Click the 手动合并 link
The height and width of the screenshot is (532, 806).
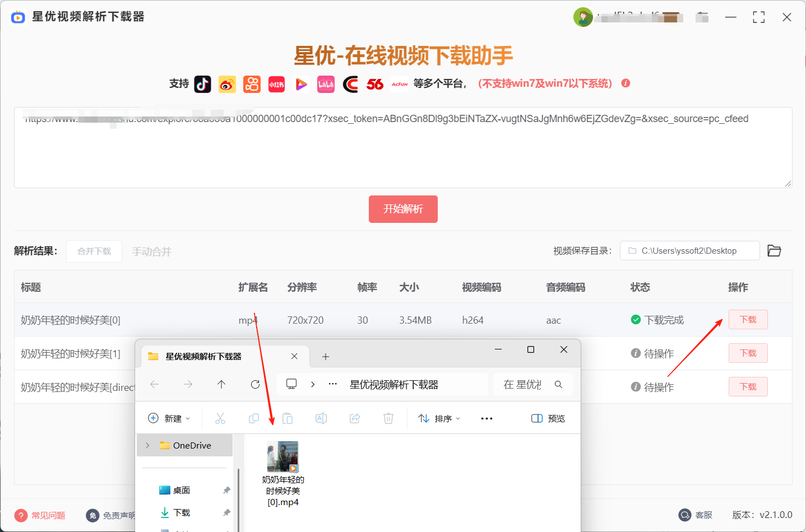pos(151,251)
